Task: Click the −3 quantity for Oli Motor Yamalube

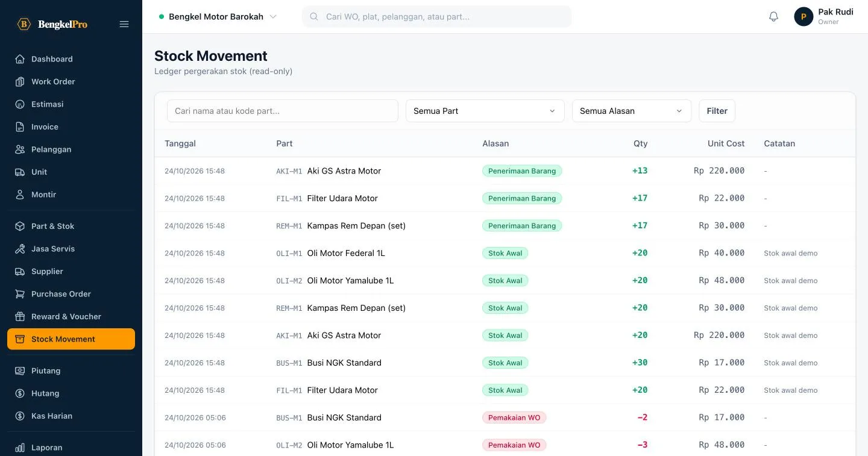Action: coord(643,445)
